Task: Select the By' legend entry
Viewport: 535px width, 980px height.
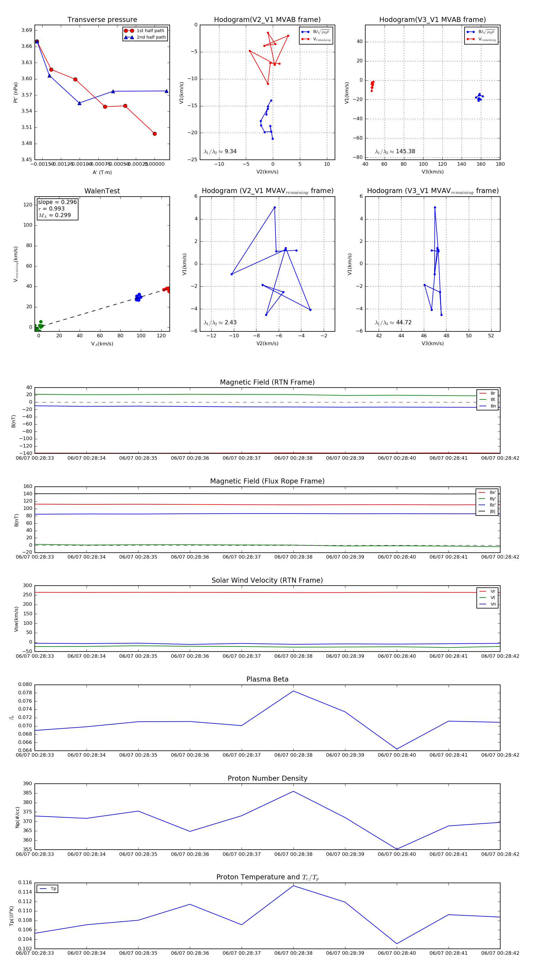Action: coord(487,499)
